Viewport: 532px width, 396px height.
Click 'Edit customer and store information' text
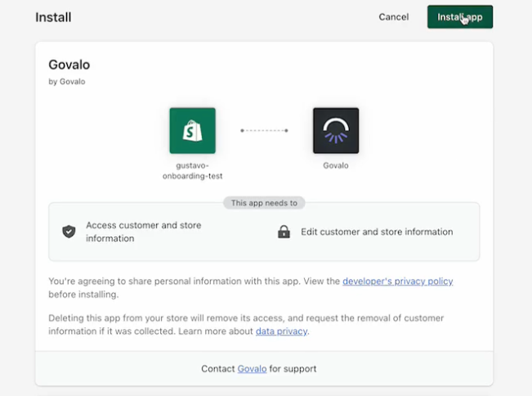pos(377,232)
